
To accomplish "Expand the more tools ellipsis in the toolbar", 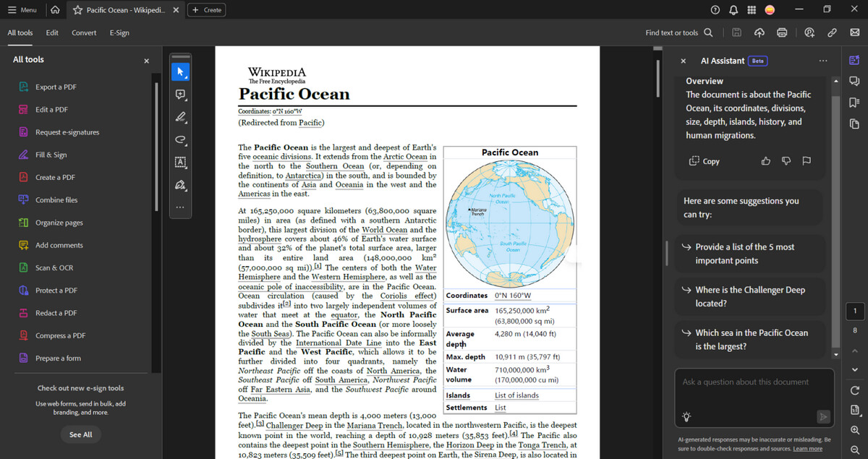I will (180, 207).
